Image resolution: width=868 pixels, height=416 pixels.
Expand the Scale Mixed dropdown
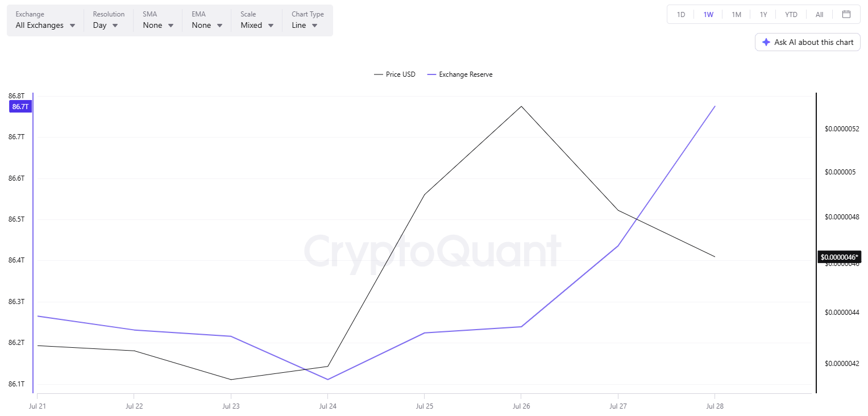click(x=257, y=20)
